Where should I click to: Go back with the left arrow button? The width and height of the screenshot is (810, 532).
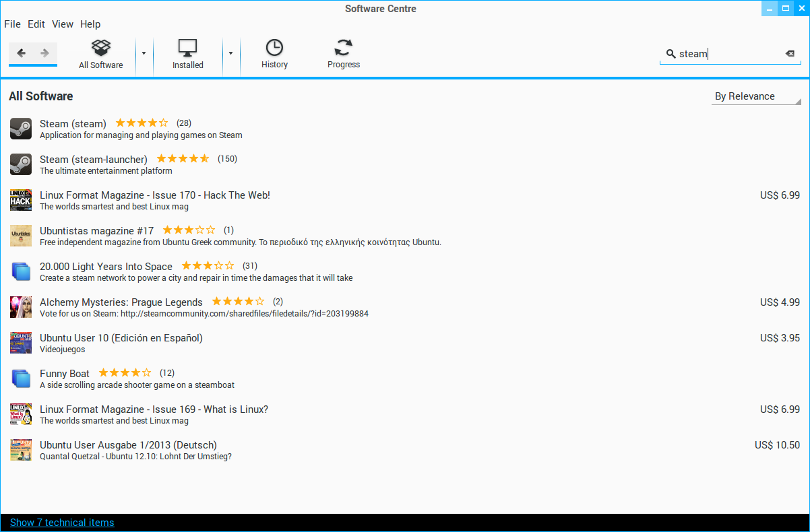click(21, 53)
